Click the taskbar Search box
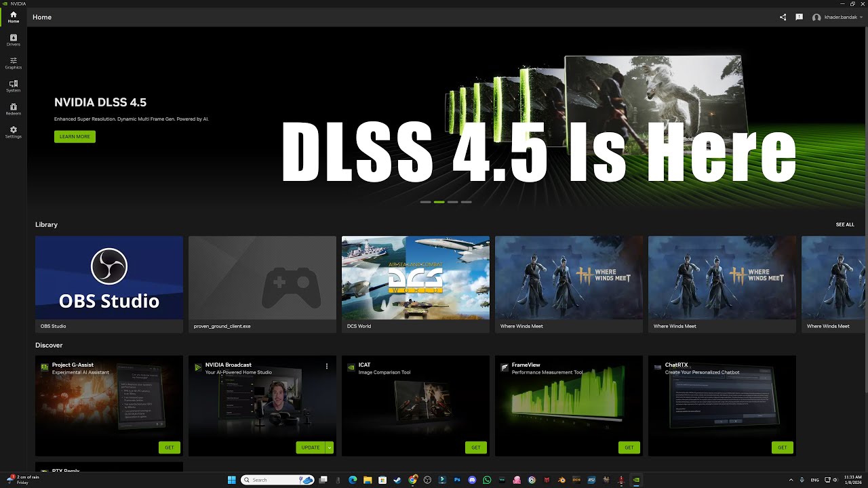The image size is (868, 488). click(278, 480)
